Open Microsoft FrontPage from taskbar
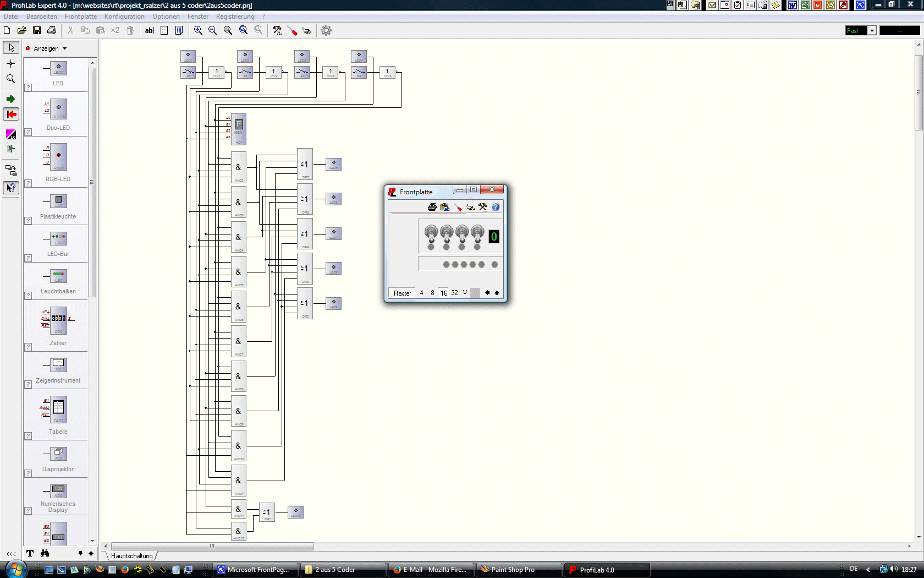The image size is (924, 578). point(255,570)
